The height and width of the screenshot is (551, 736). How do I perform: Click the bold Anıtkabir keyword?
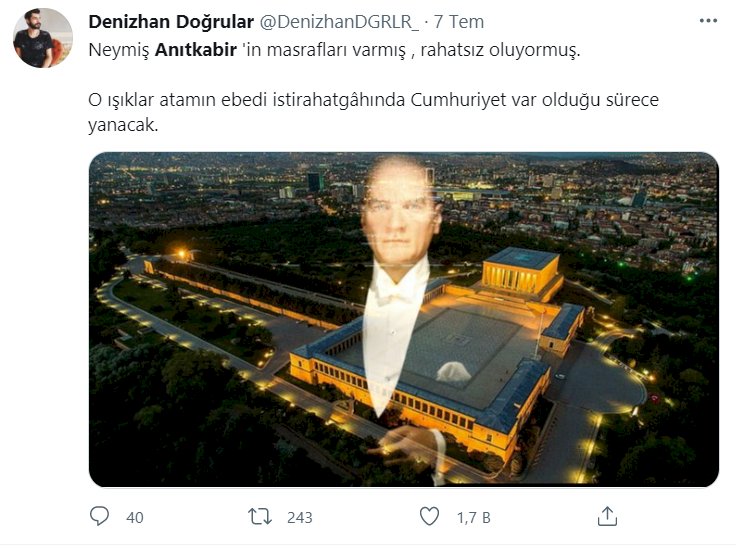point(196,50)
